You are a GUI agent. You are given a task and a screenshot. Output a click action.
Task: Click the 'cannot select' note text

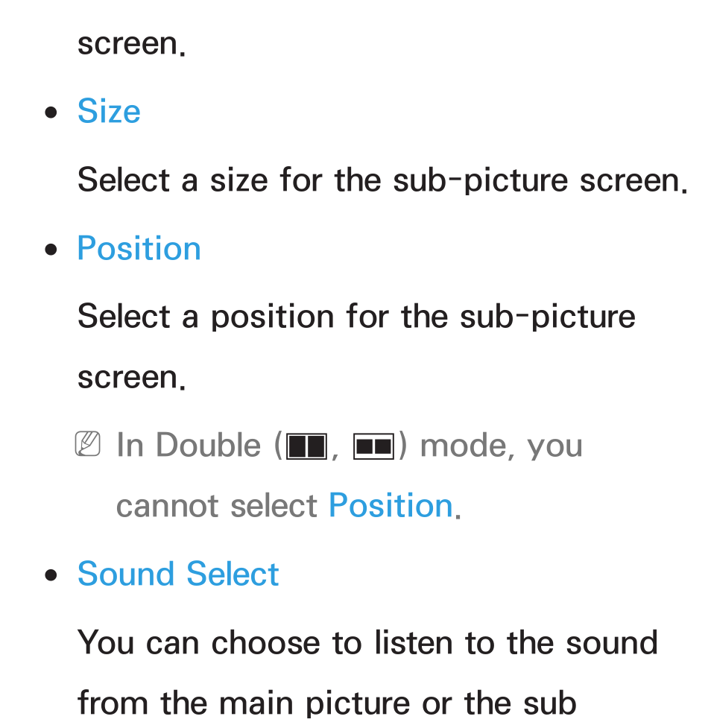(216, 506)
